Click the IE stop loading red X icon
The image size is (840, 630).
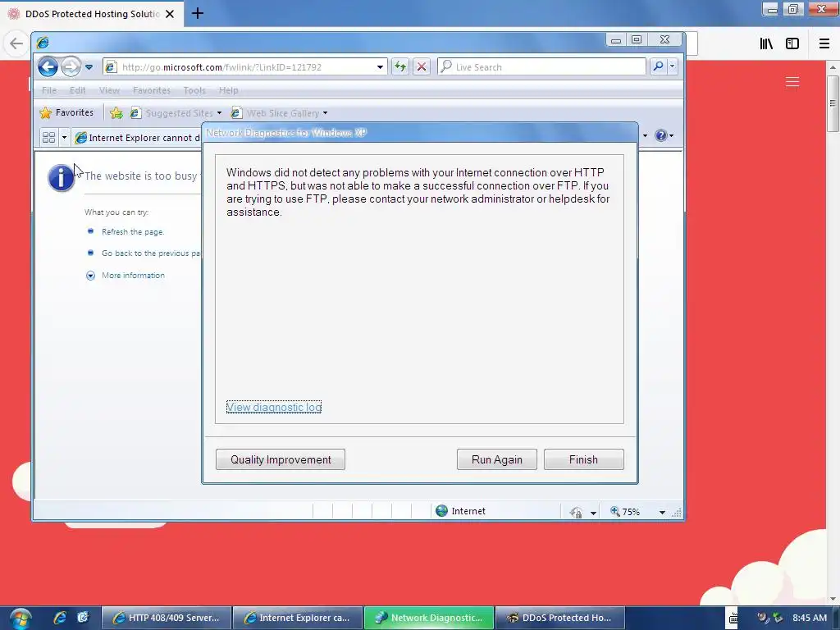(422, 67)
